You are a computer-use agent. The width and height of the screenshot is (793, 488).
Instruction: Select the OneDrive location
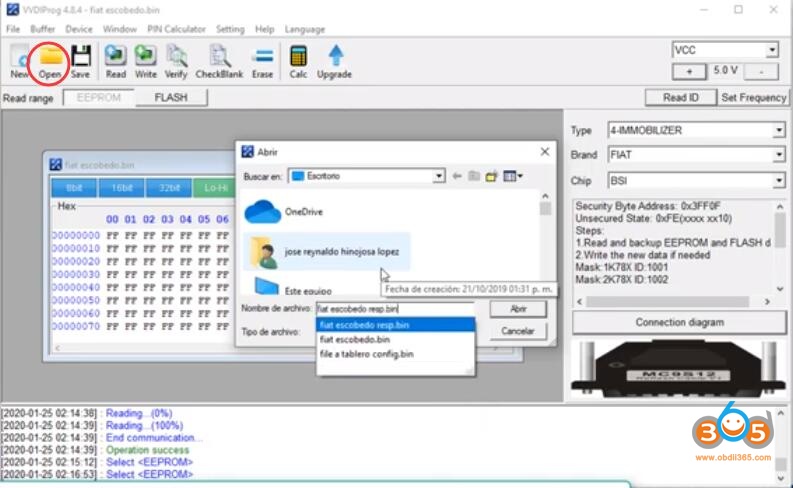(283, 211)
